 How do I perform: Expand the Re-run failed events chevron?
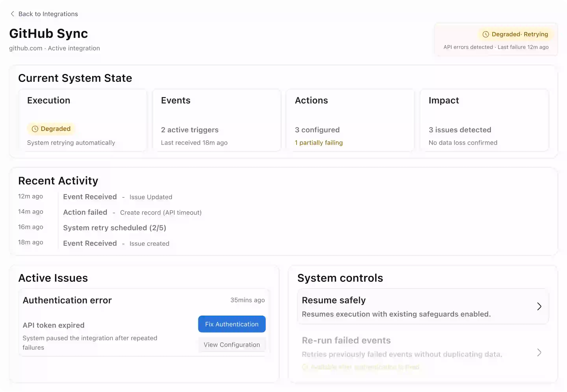[x=539, y=352]
